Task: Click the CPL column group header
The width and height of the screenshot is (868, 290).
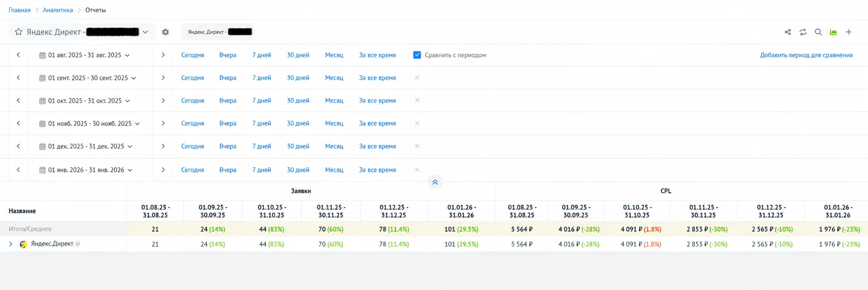Action: pyautogui.click(x=666, y=191)
